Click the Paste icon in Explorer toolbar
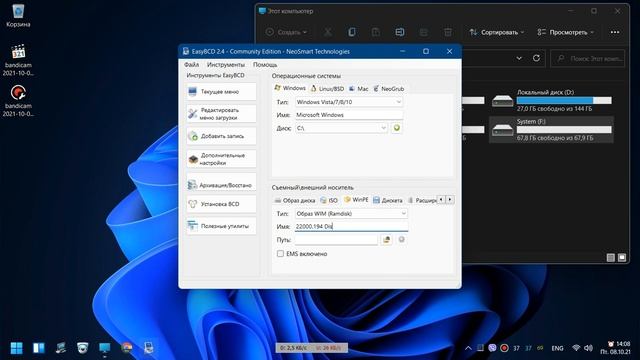This screenshot has width=640, height=360. (x=376, y=32)
